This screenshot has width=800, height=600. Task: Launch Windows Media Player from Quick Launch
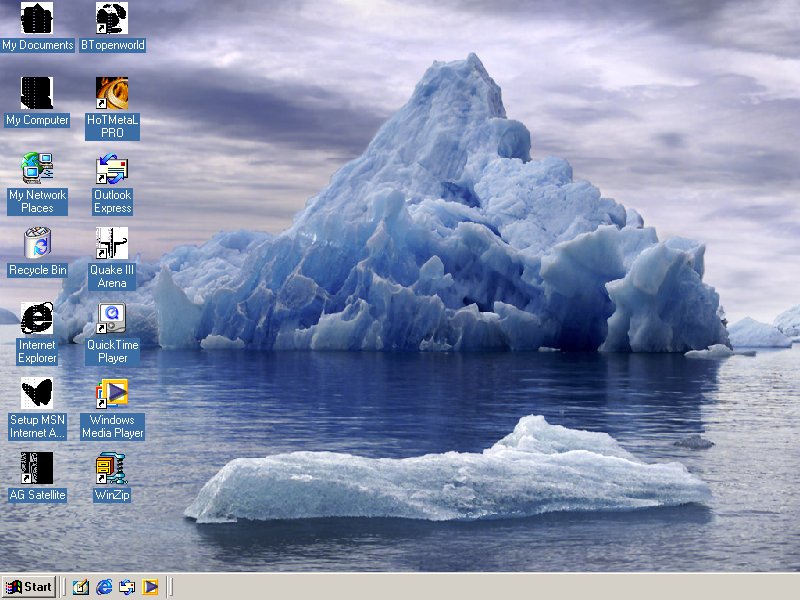150,587
